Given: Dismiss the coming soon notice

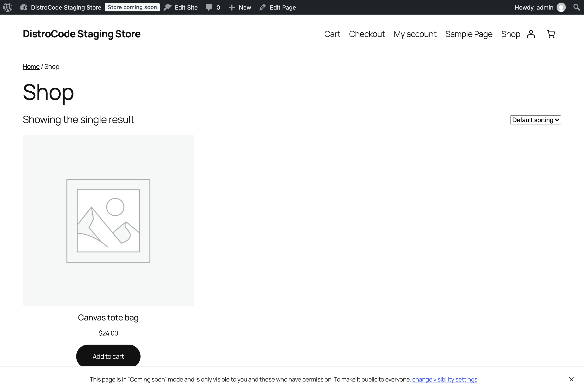Looking at the screenshot, I should [x=571, y=379].
